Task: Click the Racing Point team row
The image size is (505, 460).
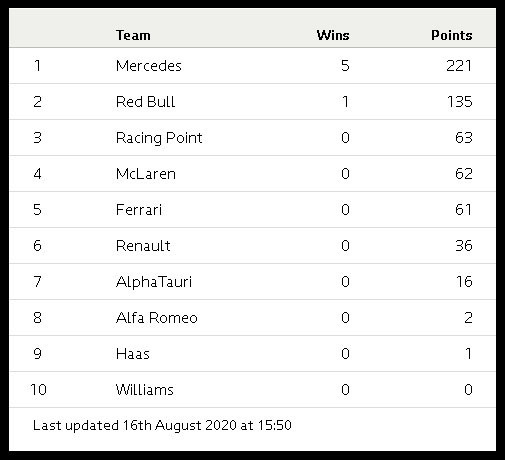Action: [x=253, y=138]
